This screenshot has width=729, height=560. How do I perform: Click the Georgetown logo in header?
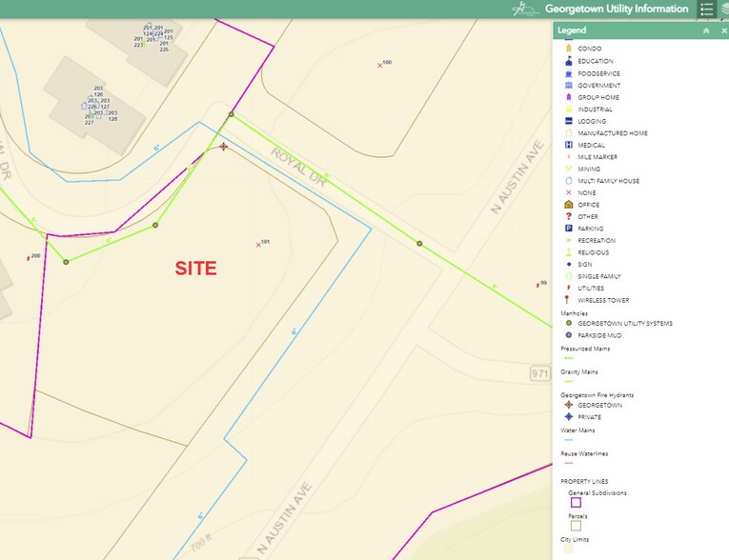tap(524, 10)
